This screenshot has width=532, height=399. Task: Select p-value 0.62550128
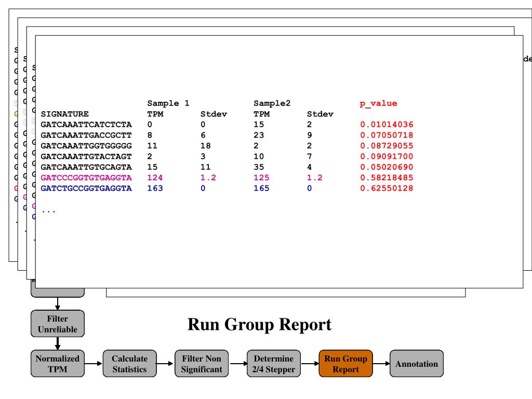(x=387, y=188)
